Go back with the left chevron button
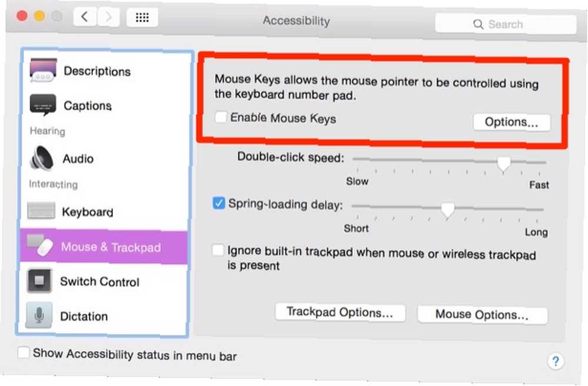 85,16
